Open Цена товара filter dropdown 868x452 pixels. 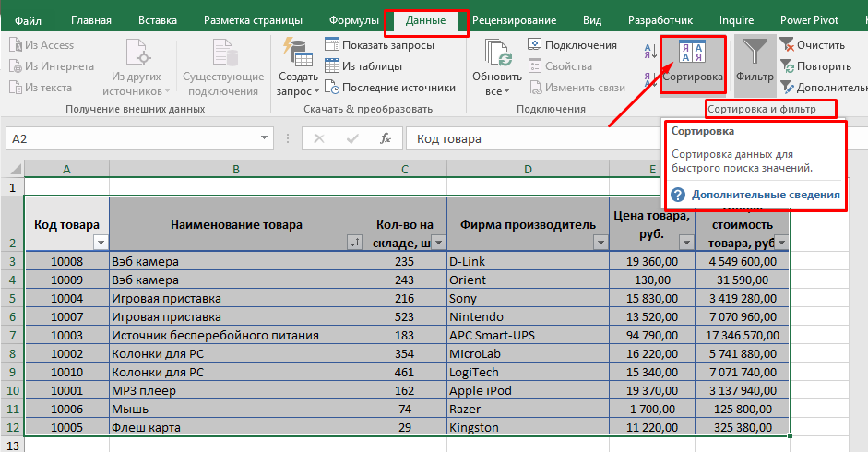[686, 242]
